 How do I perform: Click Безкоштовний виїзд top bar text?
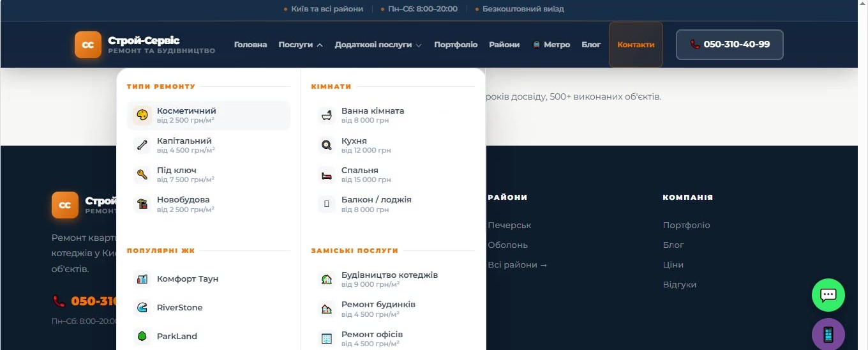[523, 9]
